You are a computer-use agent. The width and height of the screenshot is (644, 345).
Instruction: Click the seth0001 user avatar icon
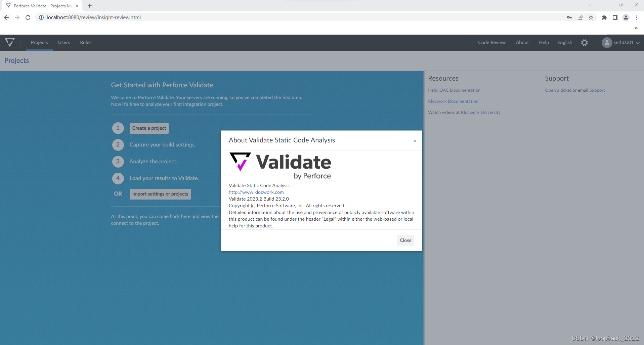(x=607, y=43)
